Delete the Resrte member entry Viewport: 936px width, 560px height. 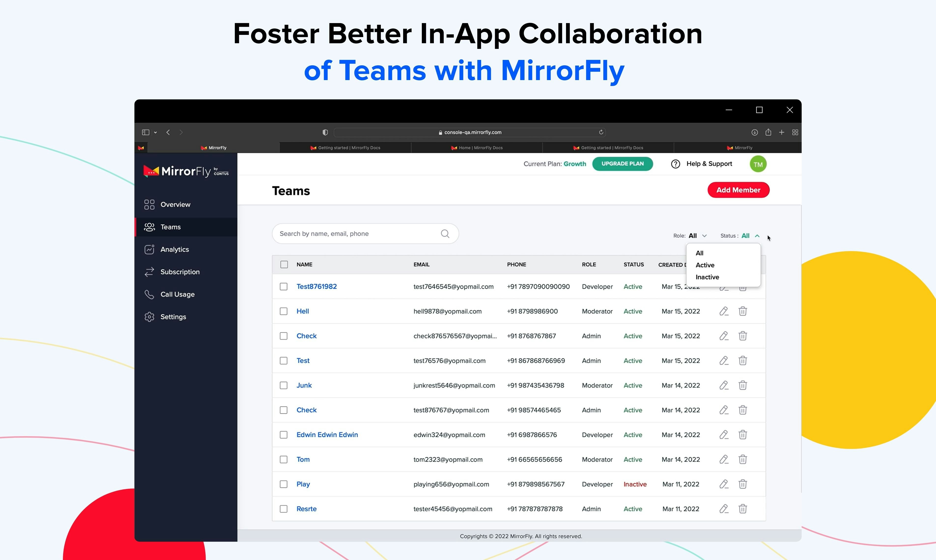click(x=742, y=509)
